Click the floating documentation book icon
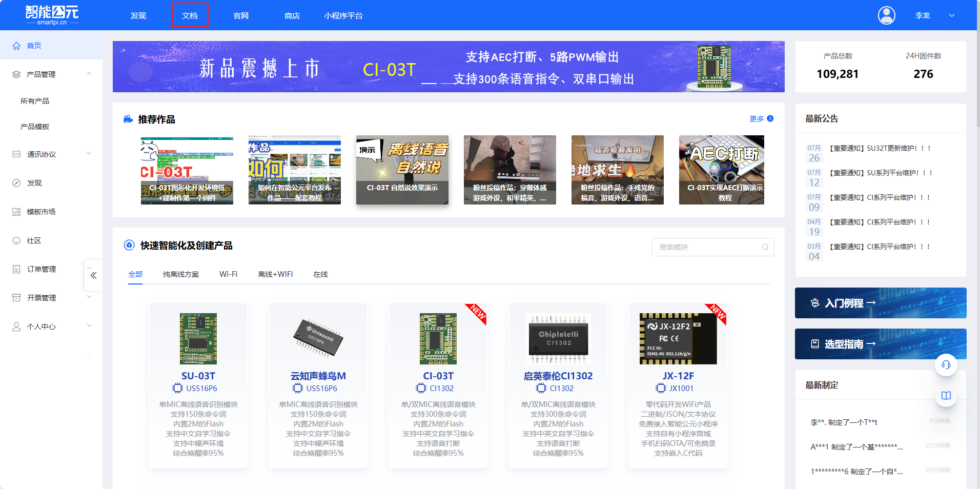This screenshot has width=980, height=489. pyautogui.click(x=946, y=395)
